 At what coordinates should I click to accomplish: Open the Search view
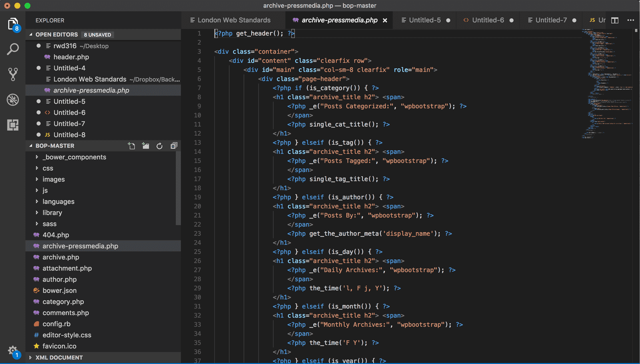[x=13, y=49]
